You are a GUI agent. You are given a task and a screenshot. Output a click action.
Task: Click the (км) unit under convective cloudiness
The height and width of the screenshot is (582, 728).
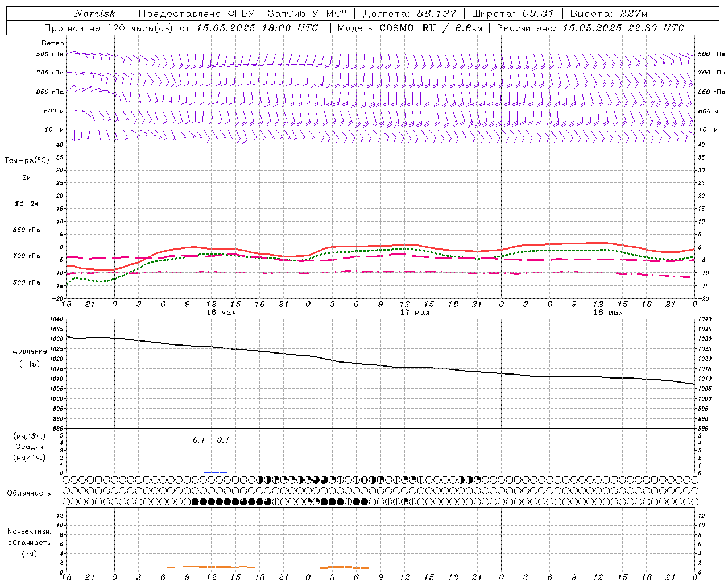29,553
